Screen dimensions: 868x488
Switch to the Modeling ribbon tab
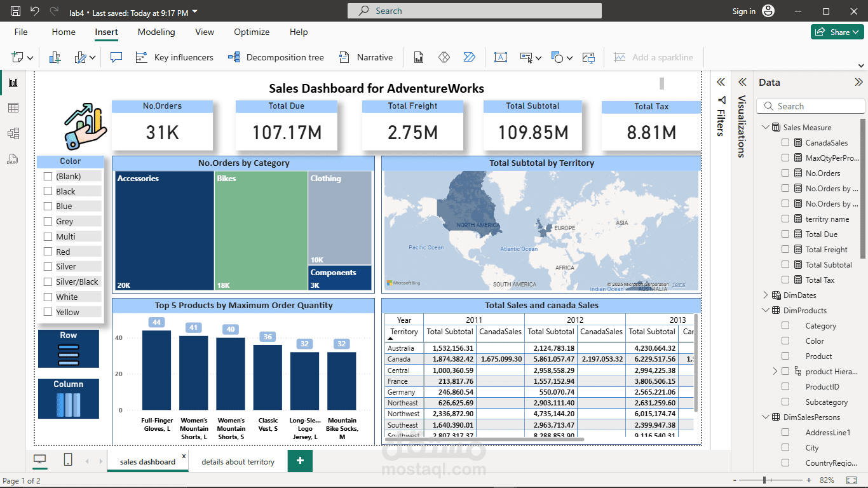click(x=156, y=32)
